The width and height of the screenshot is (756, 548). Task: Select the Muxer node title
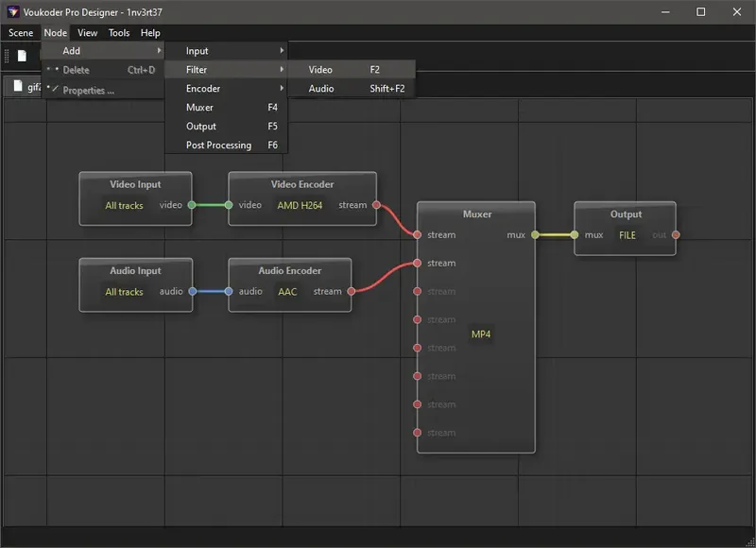(x=477, y=214)
